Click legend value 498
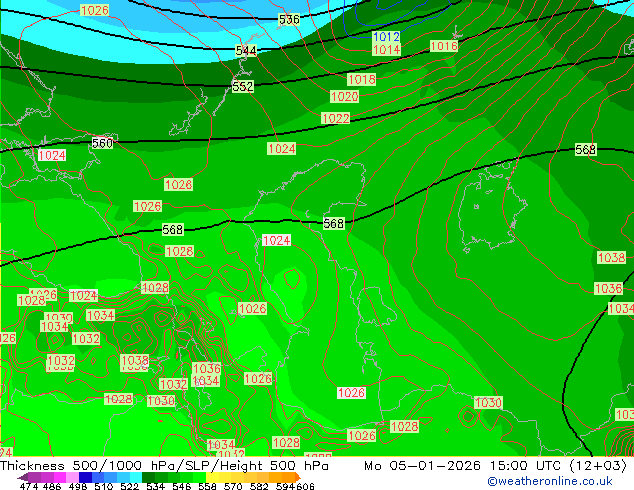This screenshot has width=634, height=490. (77, 486)
